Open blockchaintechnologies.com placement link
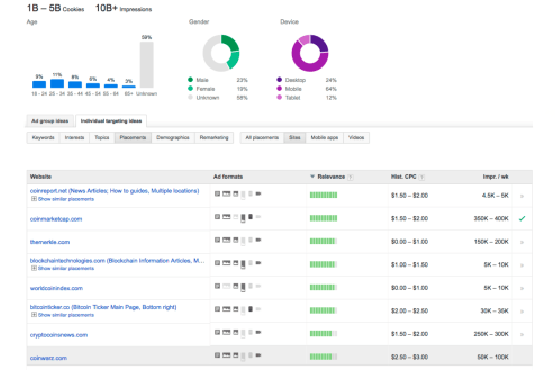Viewport: 555px width, 370px height. (x=117, y=261)
